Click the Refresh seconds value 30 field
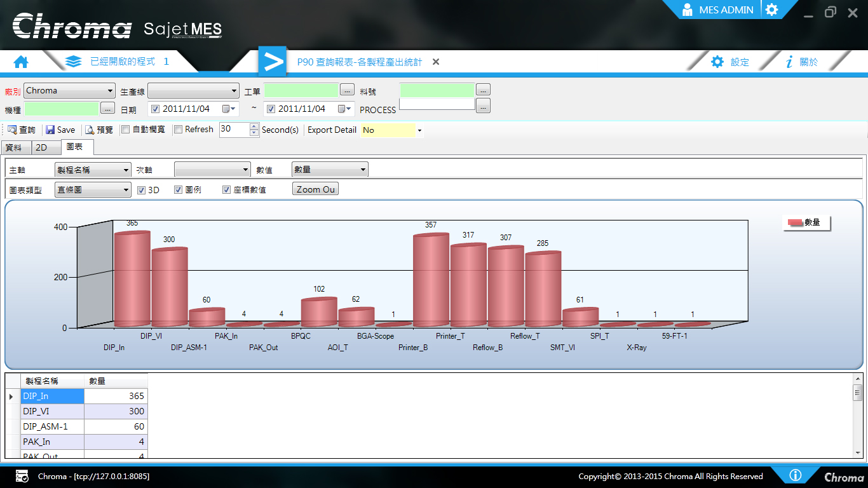This screenshot has width=868, height=488. point(234,130)
